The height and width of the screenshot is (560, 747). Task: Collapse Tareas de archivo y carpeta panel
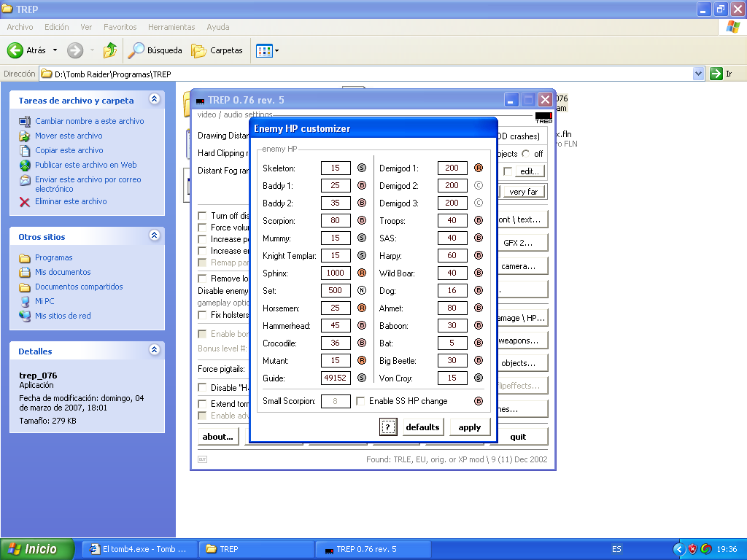tap(154, 99)
